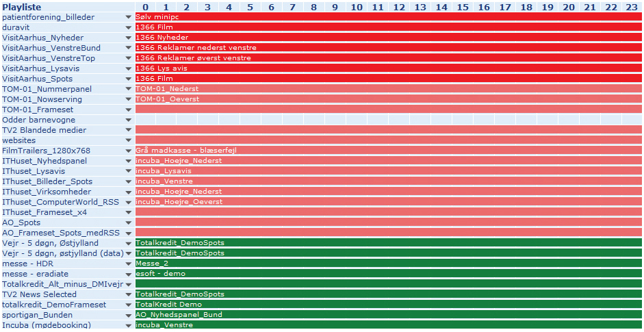Open IThuset_Lysavis dropdown arrow

coord(129,171)
